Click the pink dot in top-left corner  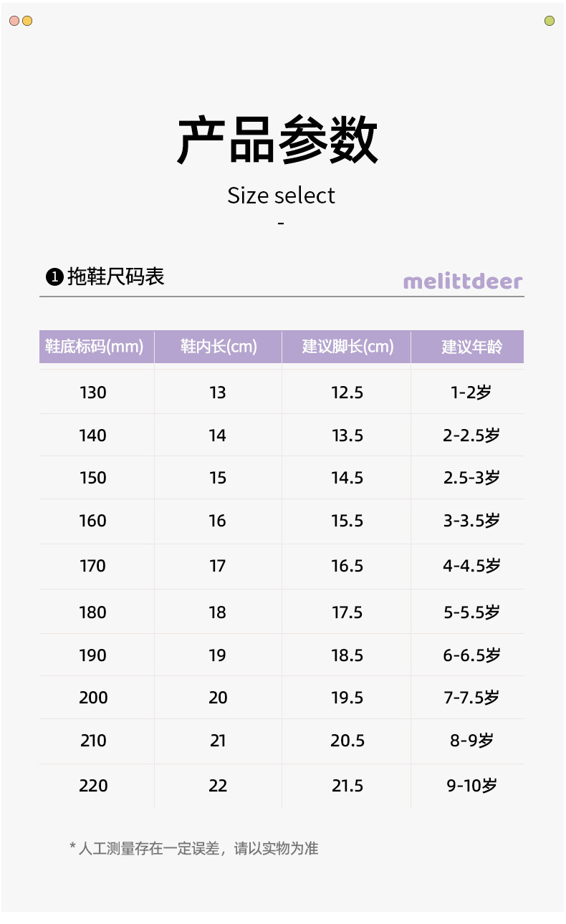click(x=14, y=21)
